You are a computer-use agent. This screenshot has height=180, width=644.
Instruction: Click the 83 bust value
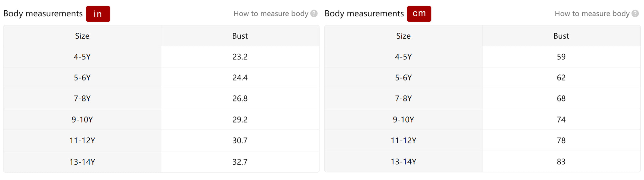pyautogui.click(x=561, y=161)
